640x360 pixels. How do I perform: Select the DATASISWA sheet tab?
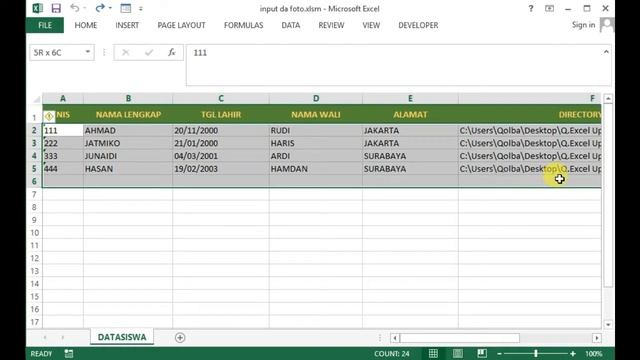tap(122, 337)
